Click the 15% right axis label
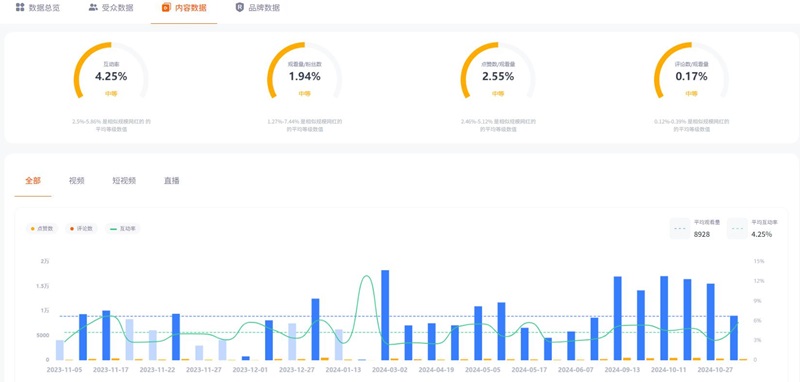 (x=759, y=261)
